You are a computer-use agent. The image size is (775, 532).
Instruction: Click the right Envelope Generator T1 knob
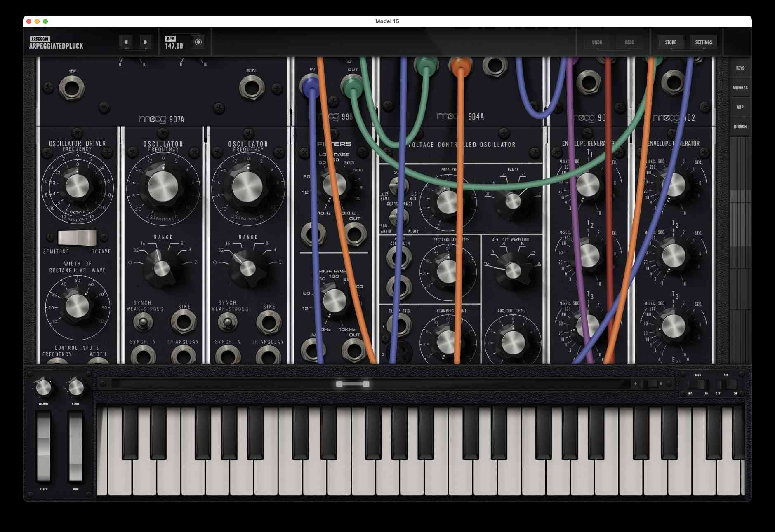(x=674, y=185)
